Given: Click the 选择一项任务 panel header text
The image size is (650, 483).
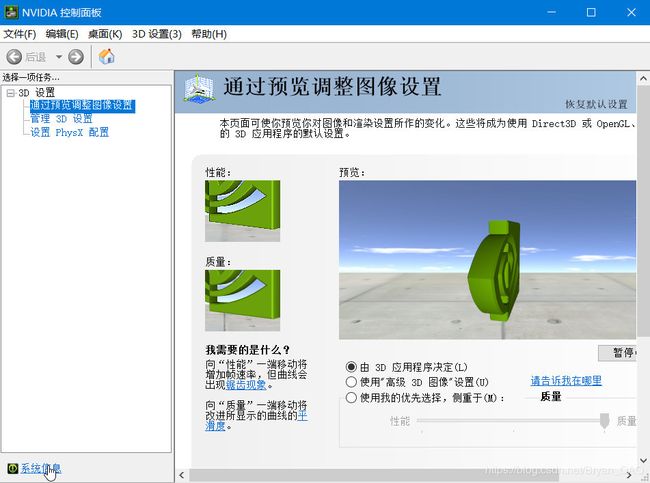Looking at the screenshot, I should click(x=31, y=77).
